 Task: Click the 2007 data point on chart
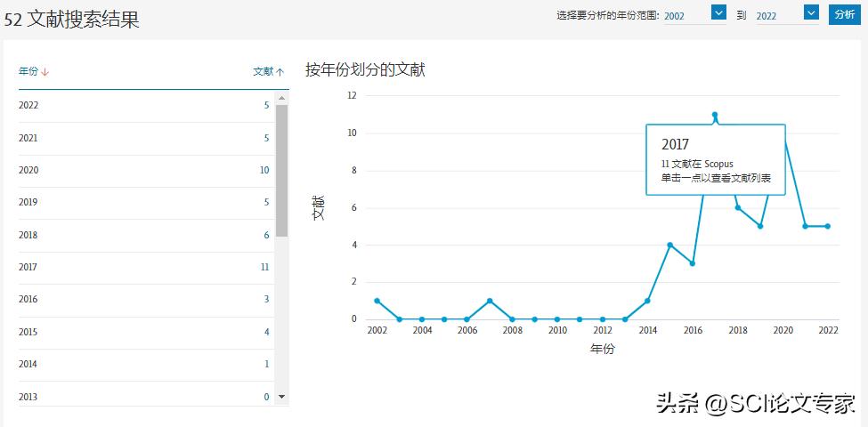point(490,301)
